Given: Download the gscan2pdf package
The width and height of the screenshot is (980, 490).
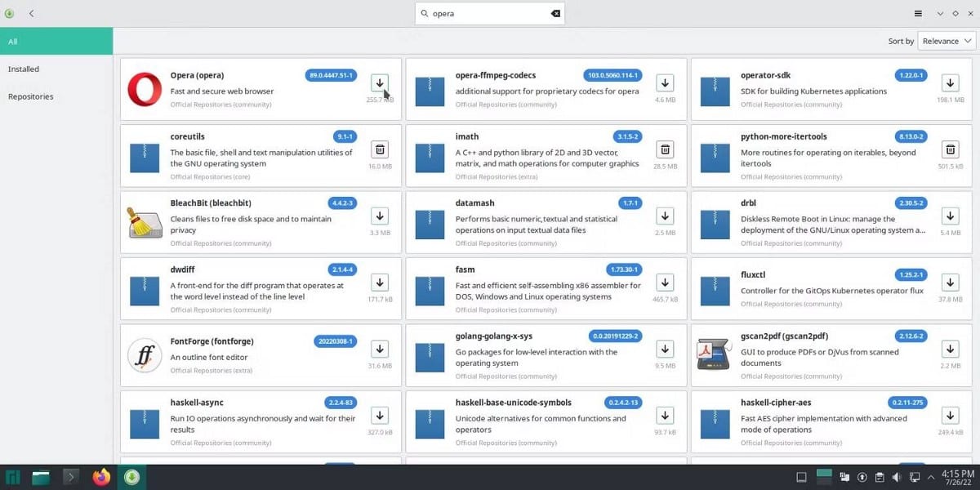Looking at the screenshot, I should pyautogui.click(x=950, y=348).
